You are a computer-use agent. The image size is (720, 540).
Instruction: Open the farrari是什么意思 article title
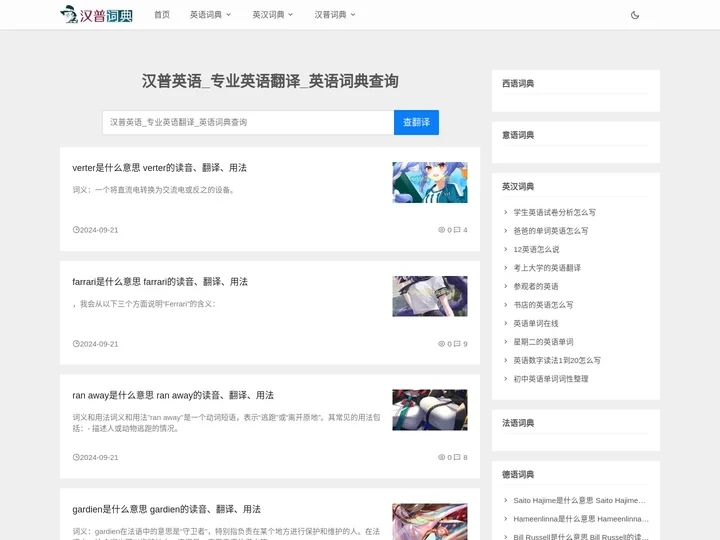[x=160, y=281]
